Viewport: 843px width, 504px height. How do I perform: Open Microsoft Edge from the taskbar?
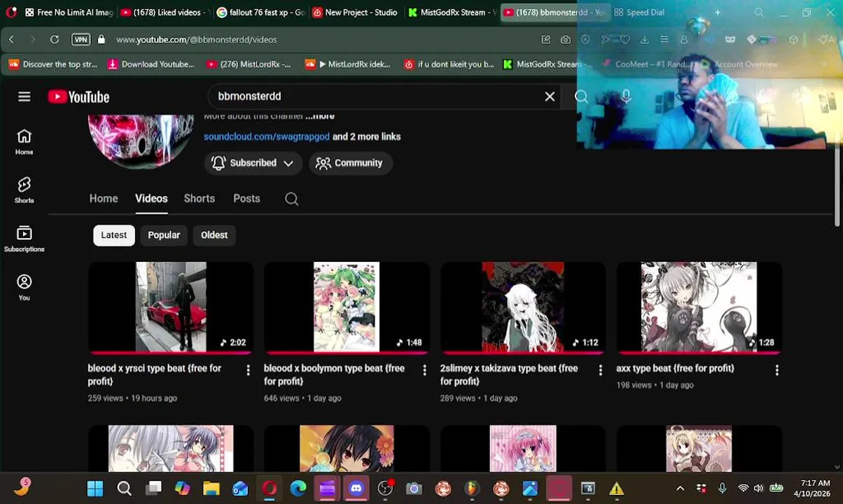pyautogui.click(x=298, y=488)
